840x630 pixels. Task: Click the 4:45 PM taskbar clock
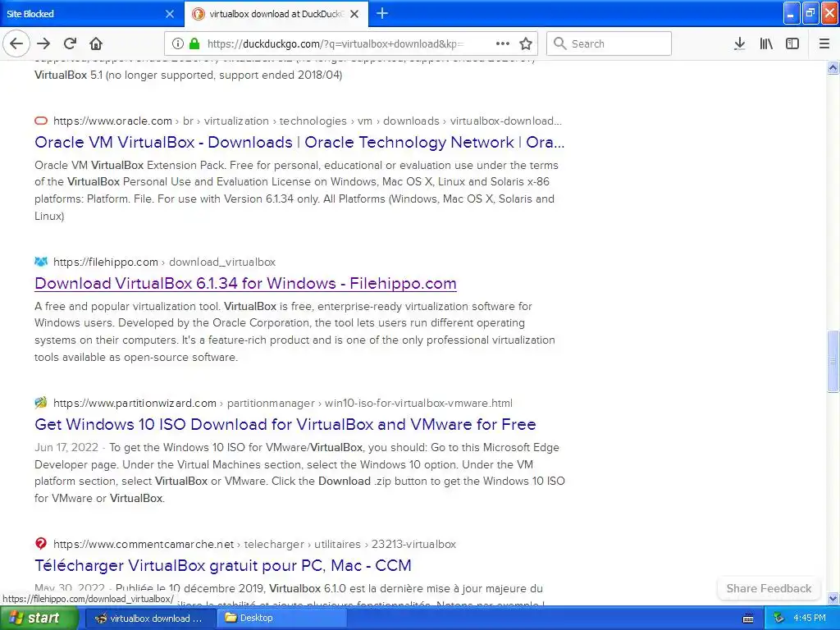point(810,619)
